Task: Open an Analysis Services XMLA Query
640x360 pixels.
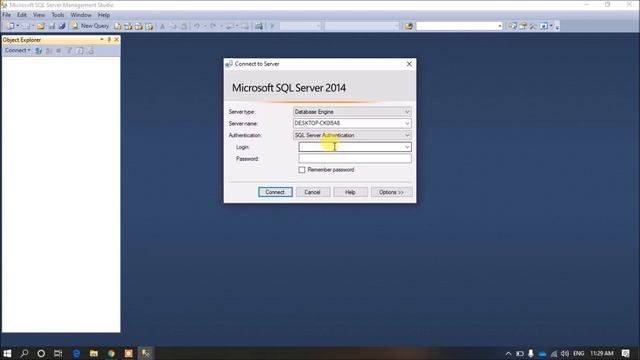Action: tap(149, 26)
